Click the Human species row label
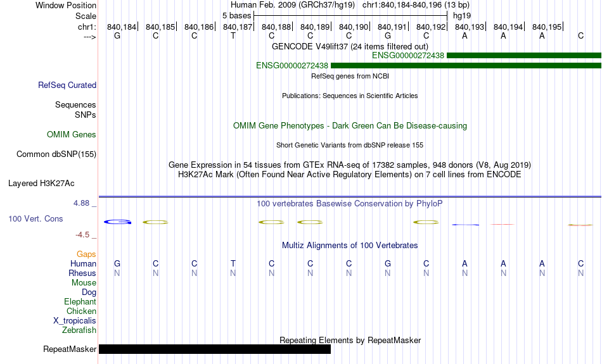The height and width of the screenshot is (364, 602). (83, 263)
